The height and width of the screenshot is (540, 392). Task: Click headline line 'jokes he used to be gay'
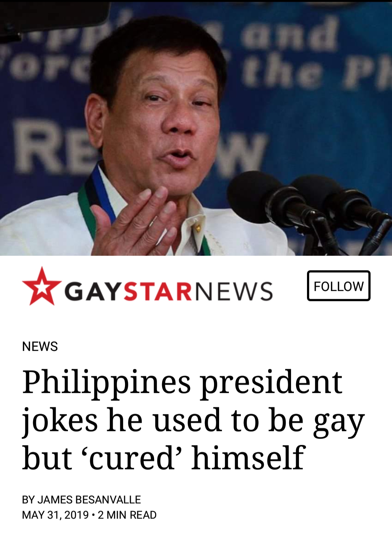[193, 421]
